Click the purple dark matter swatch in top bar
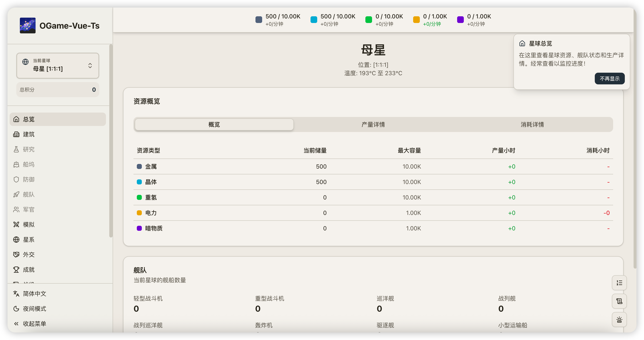The image size is (644, 340). tap(460, 20)
